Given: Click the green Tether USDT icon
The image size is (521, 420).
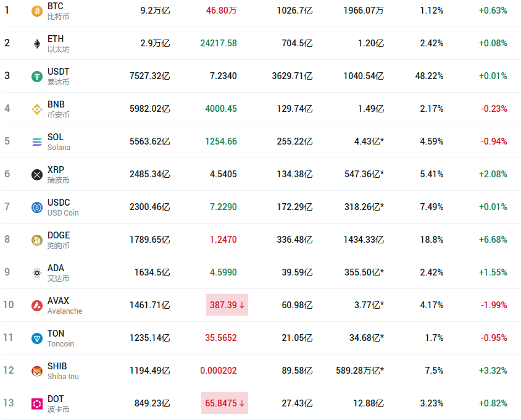Looking at the screenshot, I should 37,76.
